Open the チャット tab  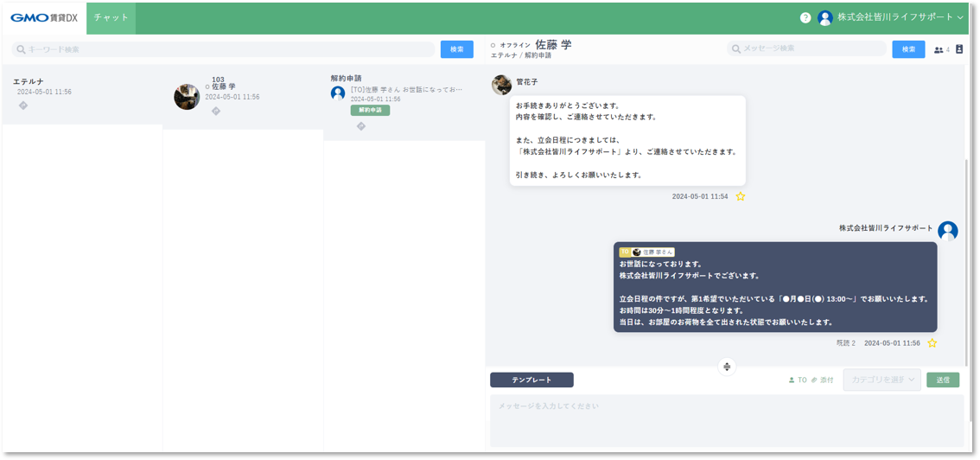111,18
